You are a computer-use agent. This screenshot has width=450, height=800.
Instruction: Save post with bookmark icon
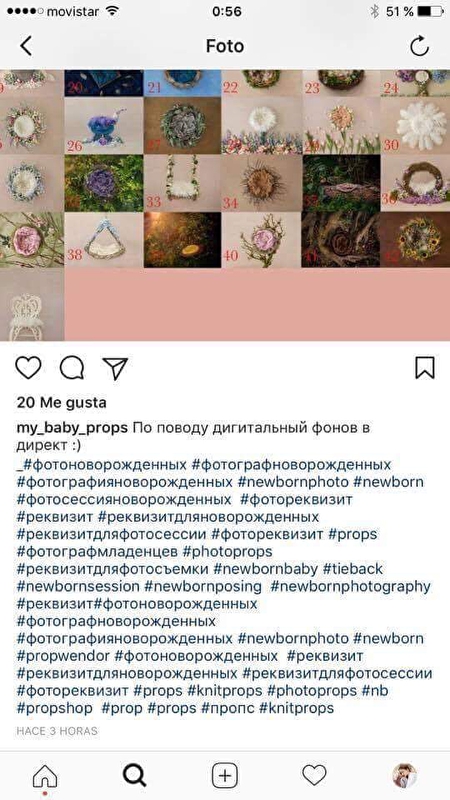point(424,368)
